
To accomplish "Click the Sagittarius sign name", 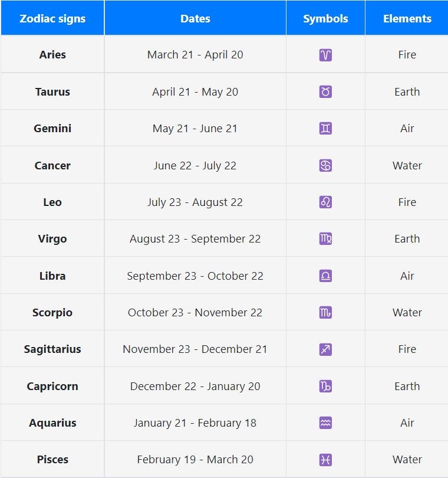I will (52, 349).
